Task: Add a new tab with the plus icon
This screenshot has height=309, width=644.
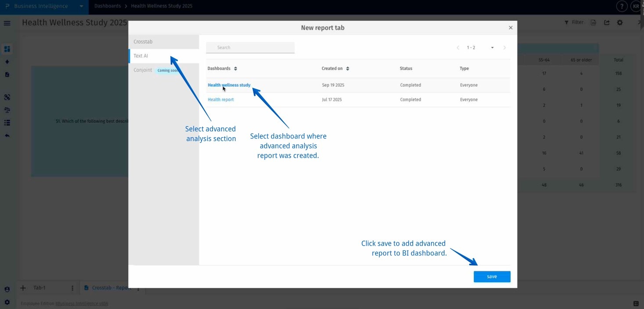Action: pyautogui.click(x=23, y=288)
